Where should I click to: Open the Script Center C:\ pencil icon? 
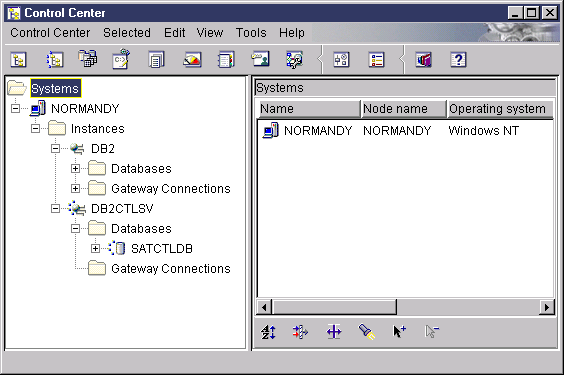coord(121,59)
